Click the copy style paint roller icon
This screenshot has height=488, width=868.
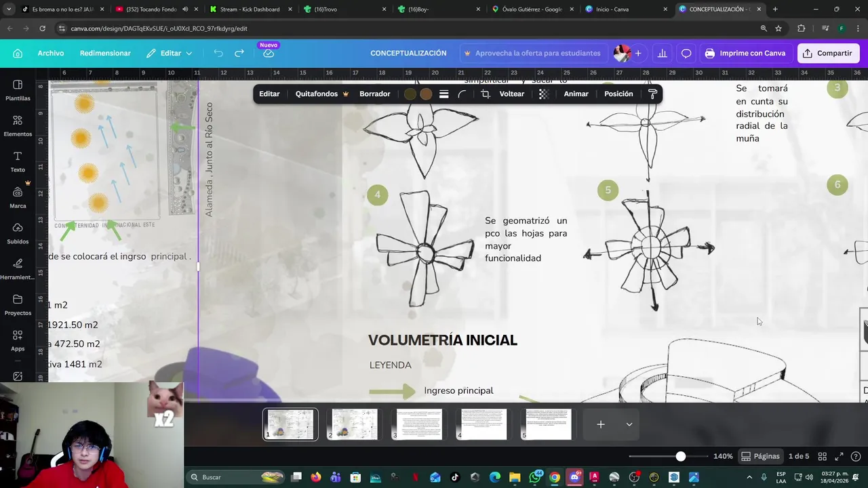653,94
